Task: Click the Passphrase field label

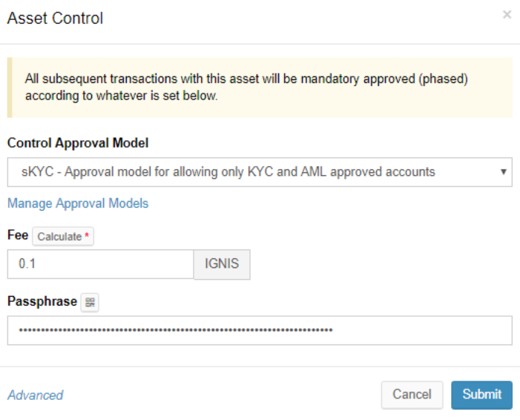Action: click(x=42, y=301)
